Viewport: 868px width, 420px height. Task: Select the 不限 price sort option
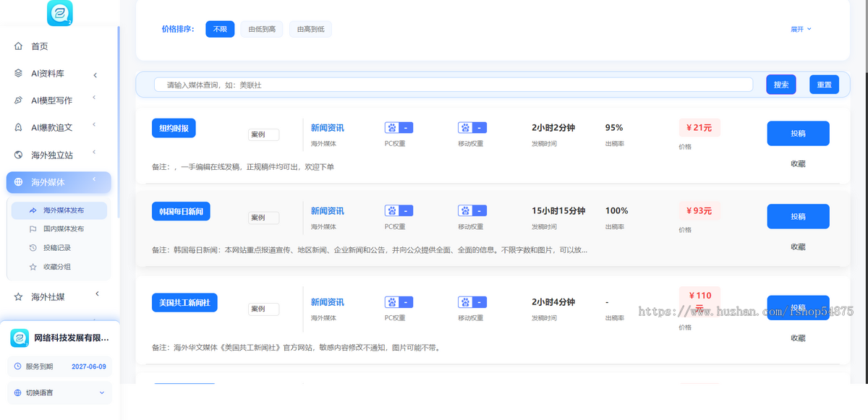220,29
